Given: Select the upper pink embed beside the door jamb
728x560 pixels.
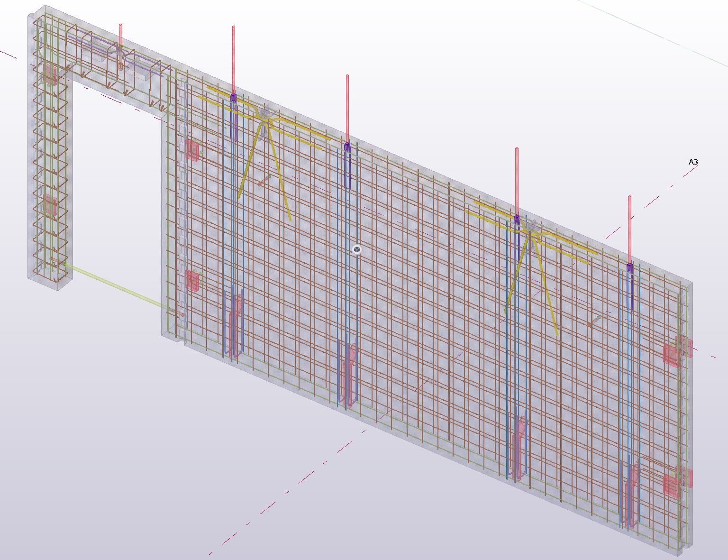Looking at the screenshot, I should coord(192,150).
